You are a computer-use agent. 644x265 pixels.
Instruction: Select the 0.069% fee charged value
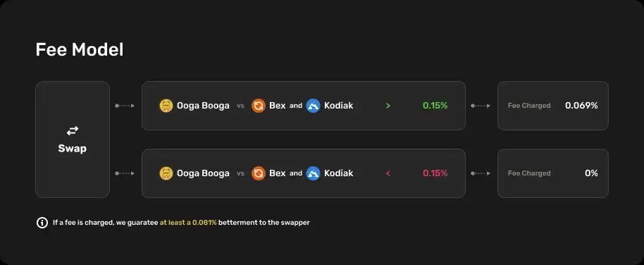[x=581, y=106]
